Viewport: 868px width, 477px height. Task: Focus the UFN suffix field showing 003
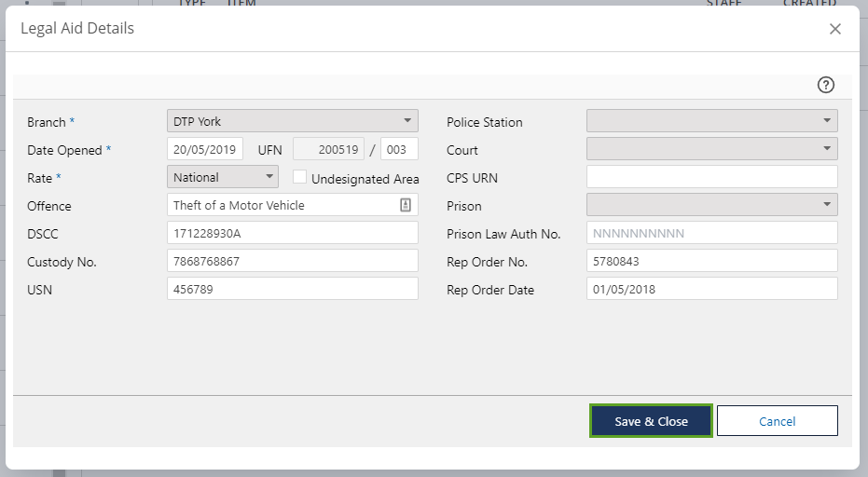coord(399,149)
